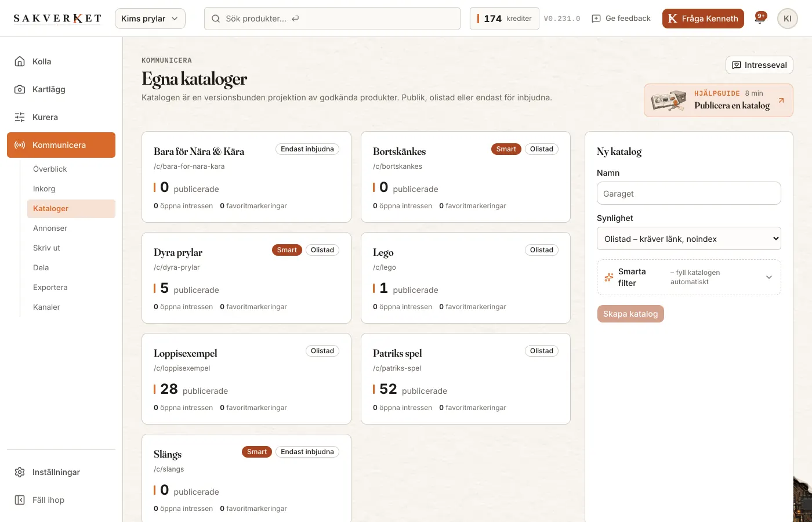Click the Intresseval button label
The width and height of the screenshot is (812, 522).
pos(766,65)
